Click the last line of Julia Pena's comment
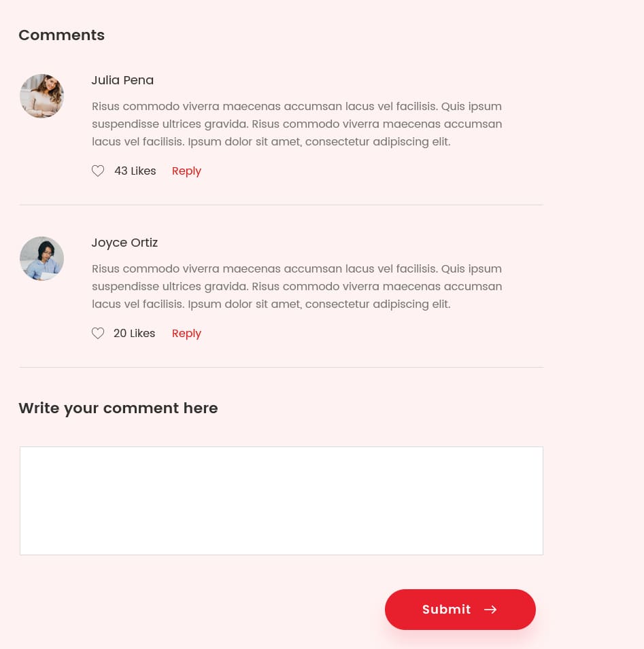Image resolution: width=644 pixels, height=649 pixels. click(271, 141)
